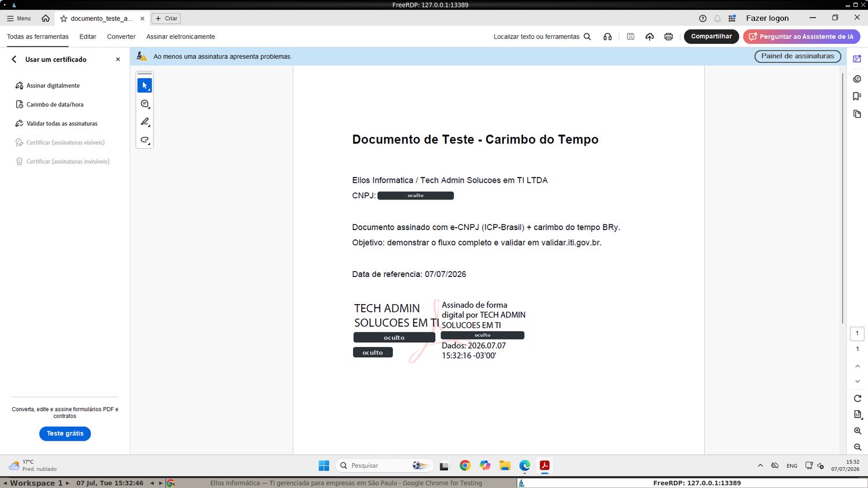Click the print icon
Image resolution: width=868 pixels, height=488 pixels.
pos(668,36)
